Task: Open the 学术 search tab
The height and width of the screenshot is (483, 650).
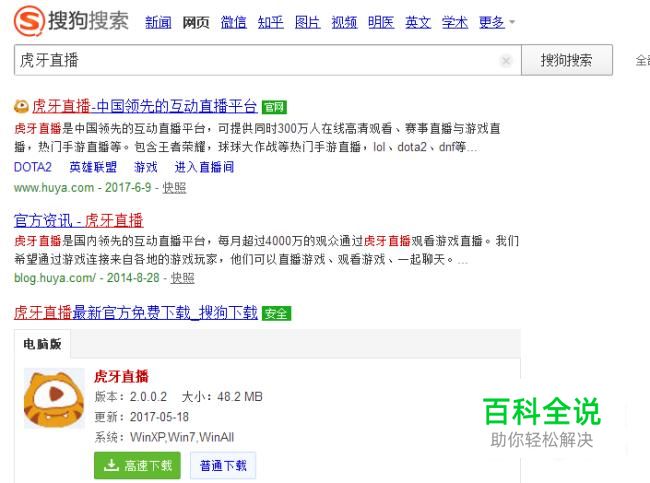Action: 455,22
